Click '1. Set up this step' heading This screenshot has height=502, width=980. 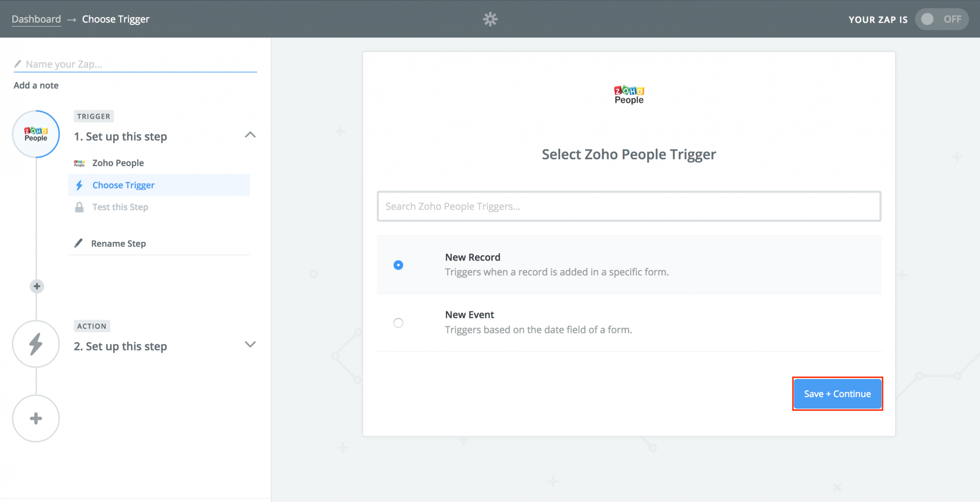click(121, 137)
